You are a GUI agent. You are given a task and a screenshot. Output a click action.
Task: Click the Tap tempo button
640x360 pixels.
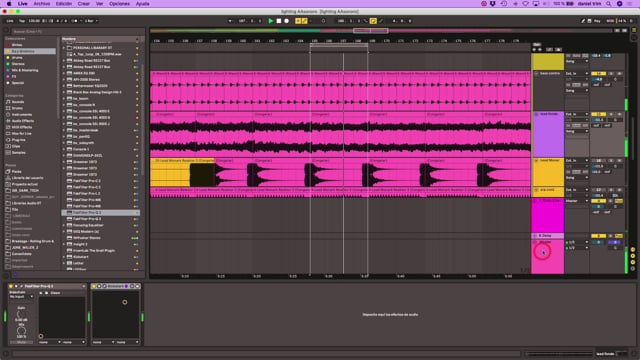pyautogui.click(x=22, y=21)
